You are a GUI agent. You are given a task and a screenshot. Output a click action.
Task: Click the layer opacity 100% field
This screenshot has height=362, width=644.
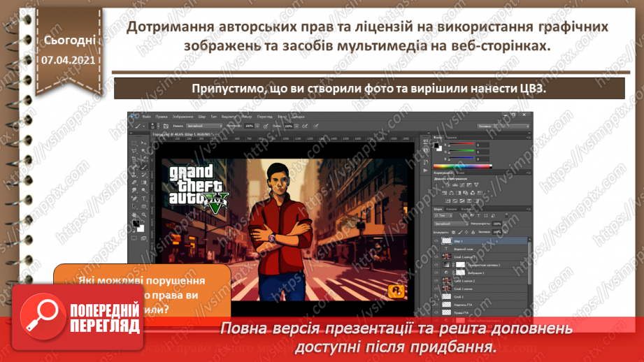(497, 224)
